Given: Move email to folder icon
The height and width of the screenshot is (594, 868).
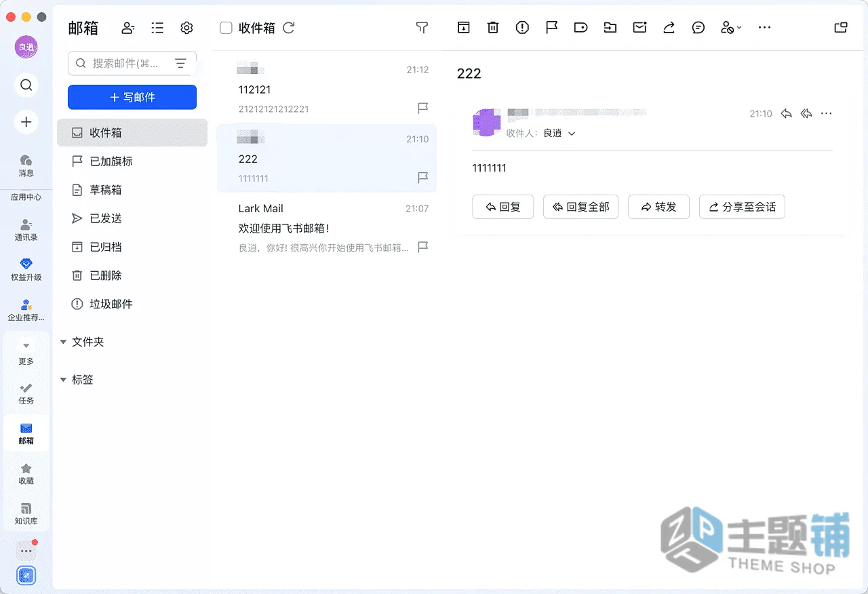Looking at the screenshot, I should pos(610,28).
